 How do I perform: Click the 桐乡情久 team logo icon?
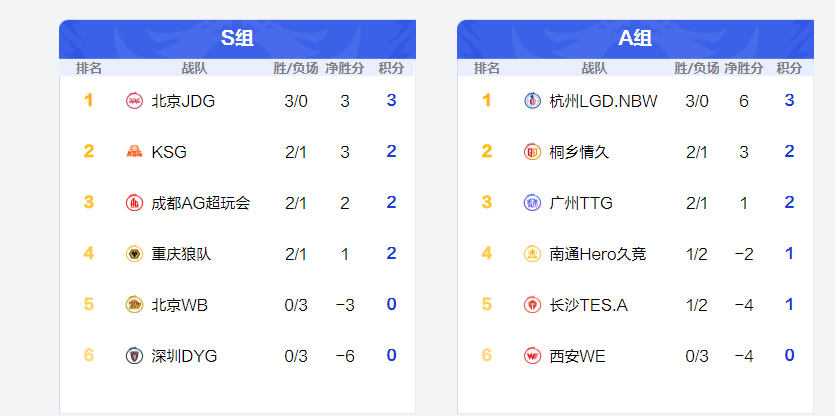click(532, 152)
